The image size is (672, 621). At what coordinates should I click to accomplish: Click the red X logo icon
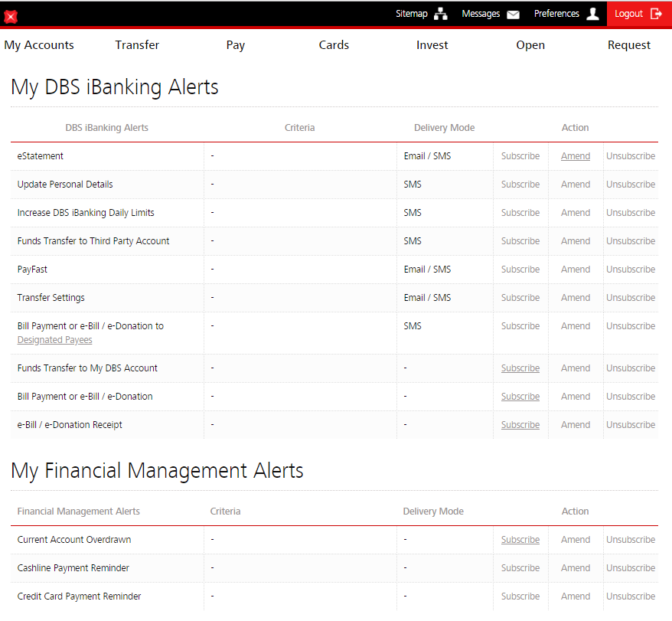point(11,16)
